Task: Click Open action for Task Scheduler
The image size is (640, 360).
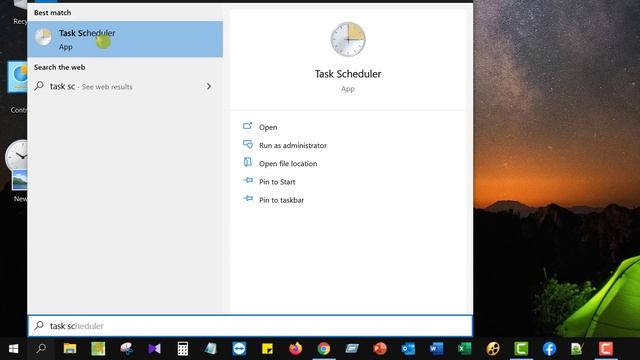Action: coord(268,127)
